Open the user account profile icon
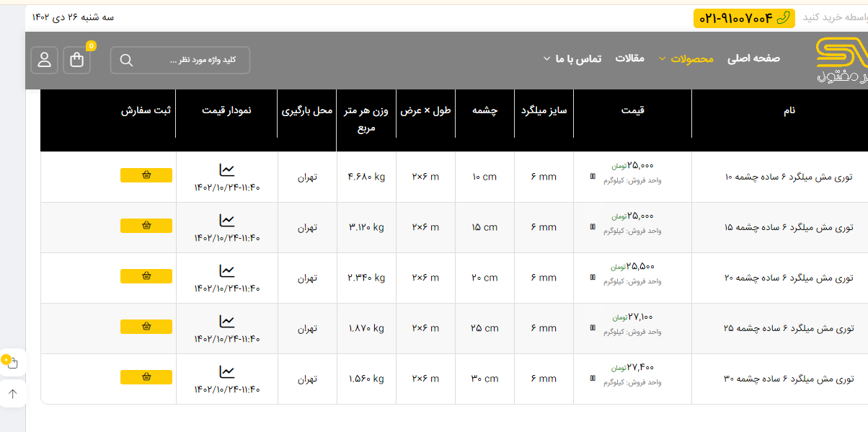Viewport: 868px width, 432px height. point(45,60)
